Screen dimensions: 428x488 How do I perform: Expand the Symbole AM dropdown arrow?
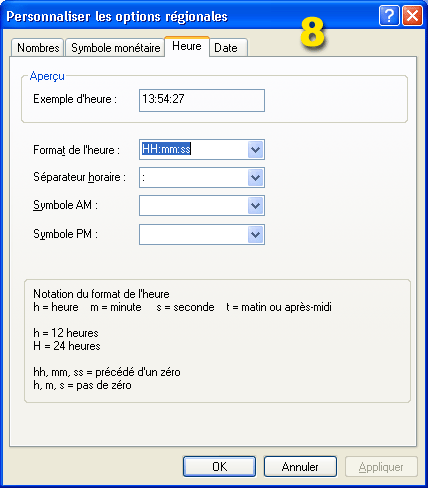tap(256, 205)
